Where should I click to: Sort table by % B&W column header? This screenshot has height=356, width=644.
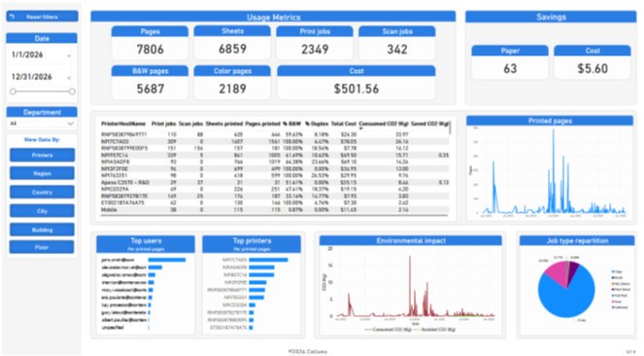pyautogui.click(x=292, y=124)
